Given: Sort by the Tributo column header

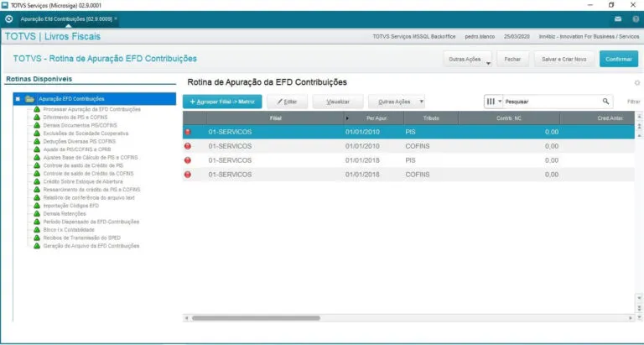Looking at the screenshot, I should pyautogui.click(x=431, y=118).
